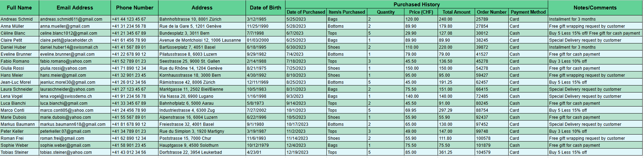Click the Purchased History merged header

[417, 5]
